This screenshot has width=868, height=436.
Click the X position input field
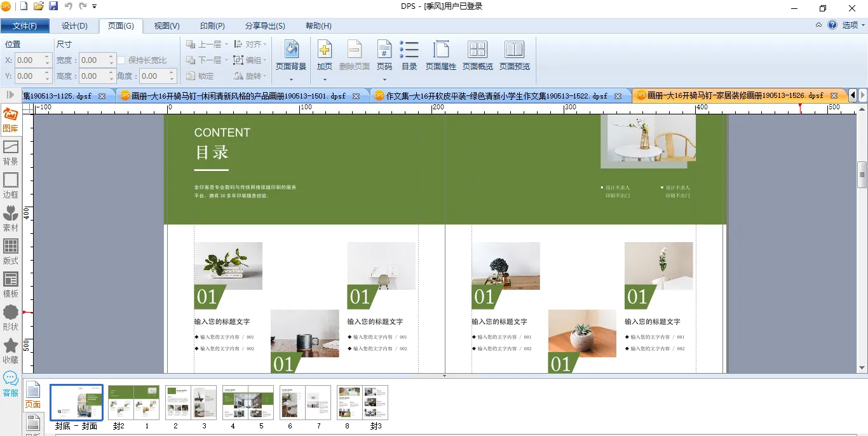(29, 60)
